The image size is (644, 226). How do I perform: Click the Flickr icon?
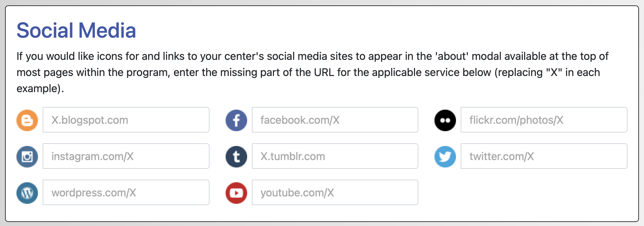(x=445, y=120)
